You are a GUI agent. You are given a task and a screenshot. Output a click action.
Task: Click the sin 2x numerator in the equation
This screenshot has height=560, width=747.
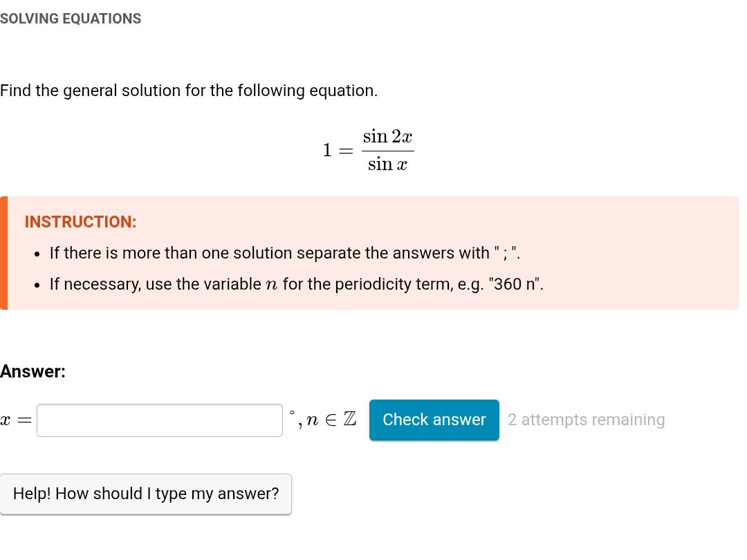[387, 136]
